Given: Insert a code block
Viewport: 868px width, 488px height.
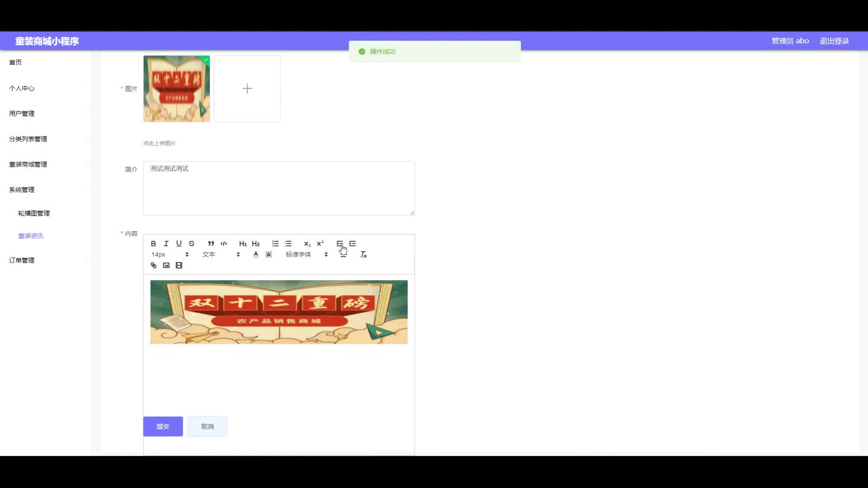Looking at the screenshot, I should coord(224,244).
